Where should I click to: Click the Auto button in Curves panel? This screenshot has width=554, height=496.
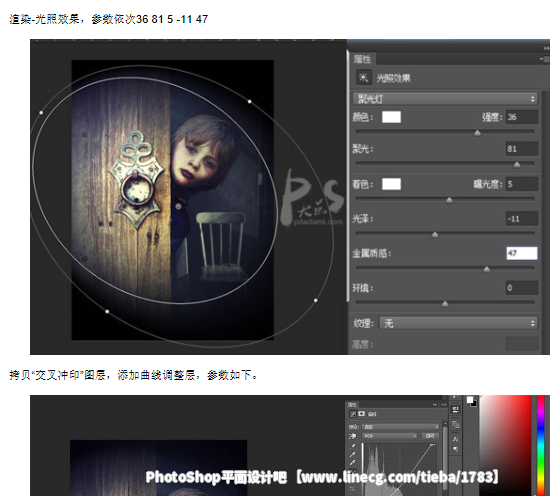pos(430,436)
